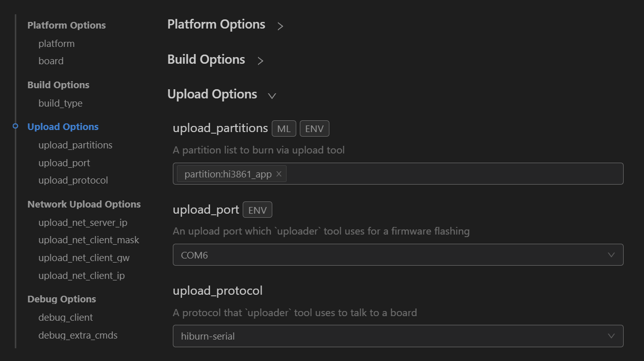This screenshot has height=361, width=644.
Task: Click the ENV badge next to upload_partitions
Action: pyautogui.click(x=314, y=129)
